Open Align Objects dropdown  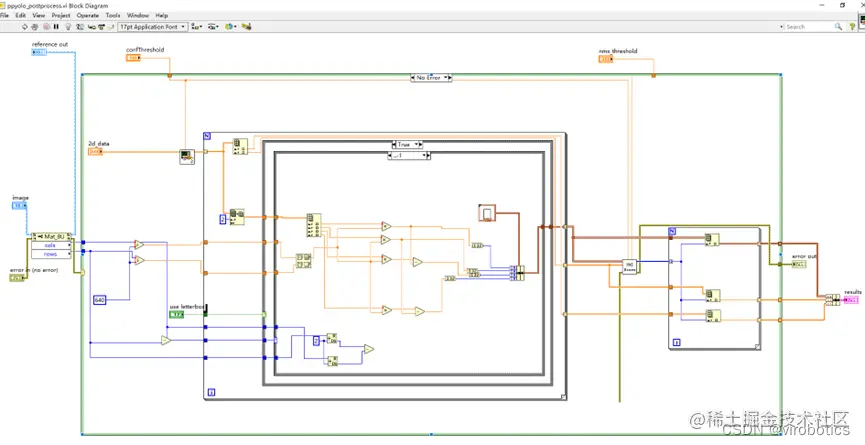[x=197, y=26]
